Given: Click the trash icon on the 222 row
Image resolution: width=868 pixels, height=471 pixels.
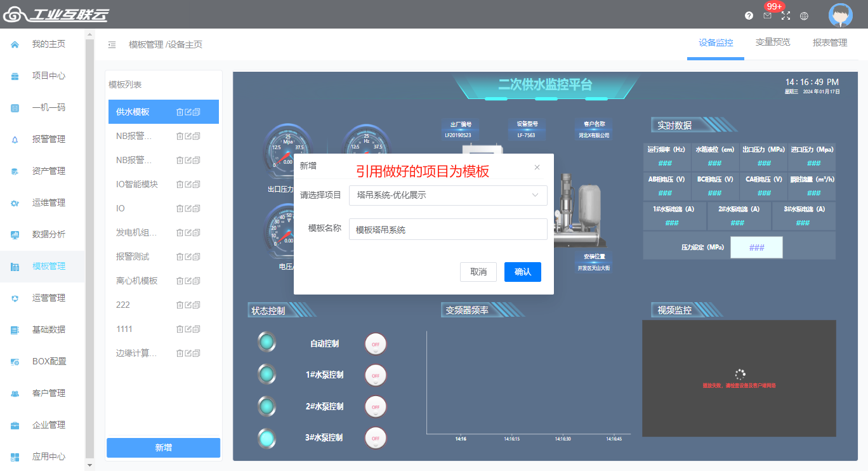Looking at the screenshot, I should coord(180,305).
